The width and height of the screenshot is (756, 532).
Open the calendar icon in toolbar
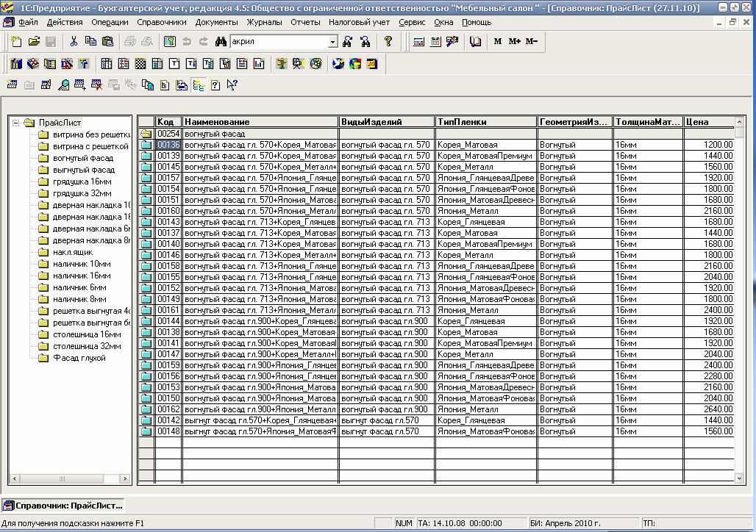point(435,41)
